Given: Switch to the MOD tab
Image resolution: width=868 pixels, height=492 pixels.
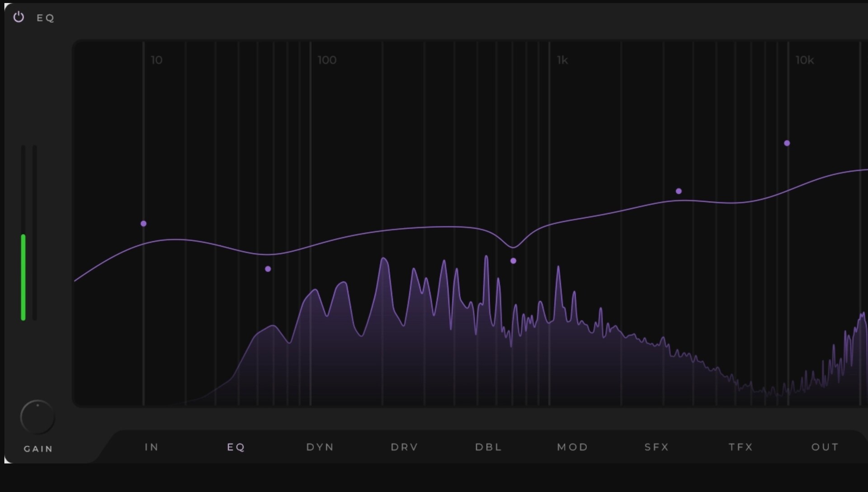Looking at the screenshot, I should tap(572, 447).
